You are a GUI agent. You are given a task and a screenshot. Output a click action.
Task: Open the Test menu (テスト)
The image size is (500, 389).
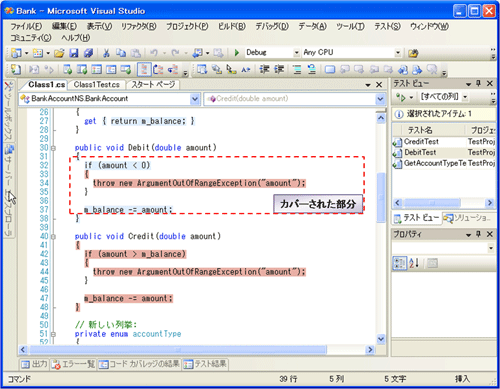pyautogui.click(x=387, y=26)
